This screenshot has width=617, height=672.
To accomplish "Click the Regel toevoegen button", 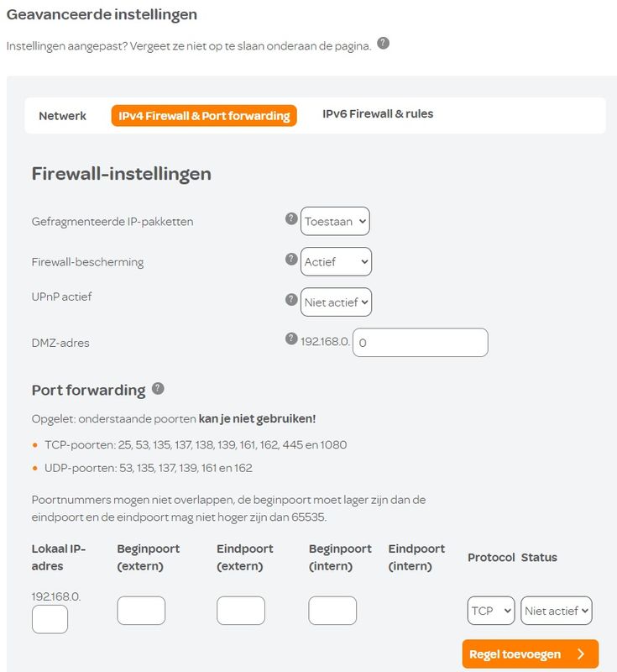I will coord(530,654).
